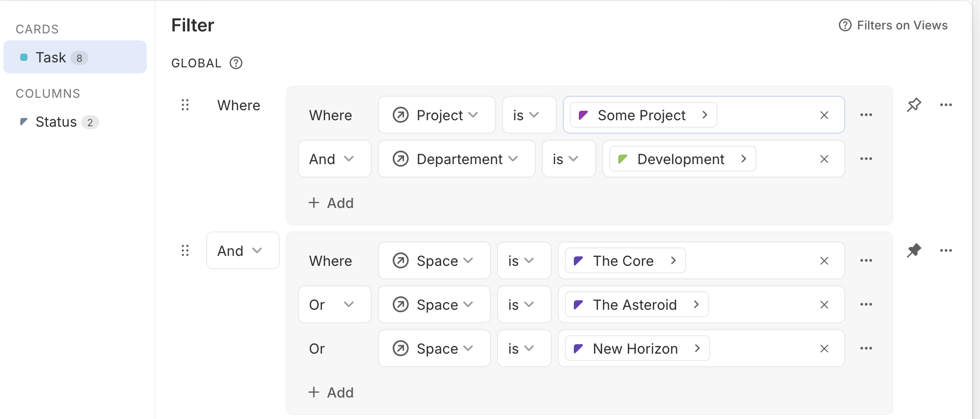980x419 pixels.
Task: Open options menu for first filter group
Action: 946,105
